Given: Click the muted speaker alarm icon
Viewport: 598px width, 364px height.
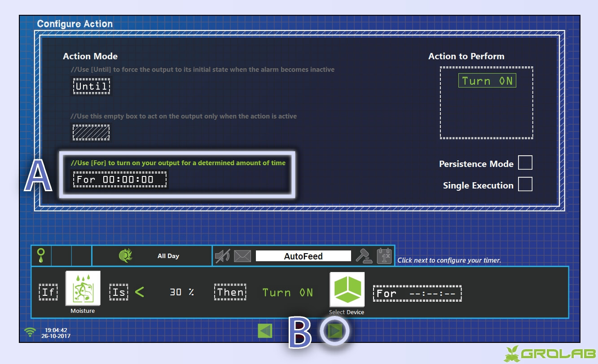Looking at the screenshot, I should 222,256.
